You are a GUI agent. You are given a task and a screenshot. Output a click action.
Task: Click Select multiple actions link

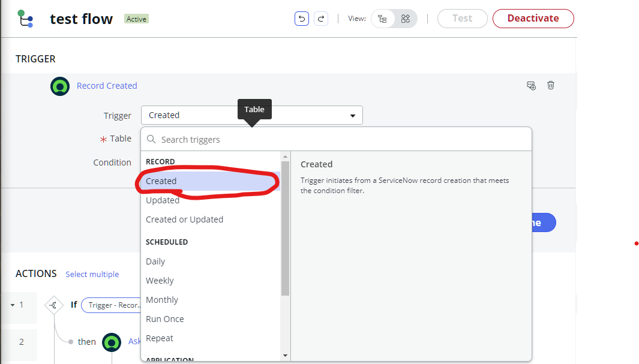pos(92,275)
